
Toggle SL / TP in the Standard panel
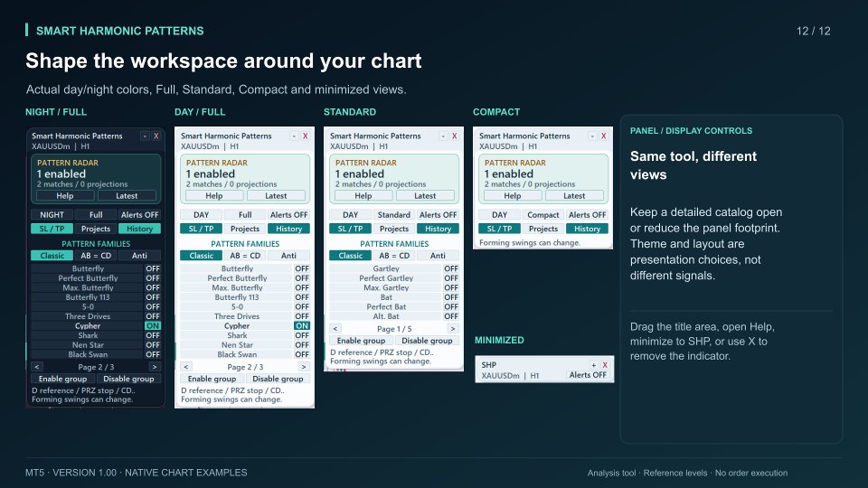pos(351,229)
